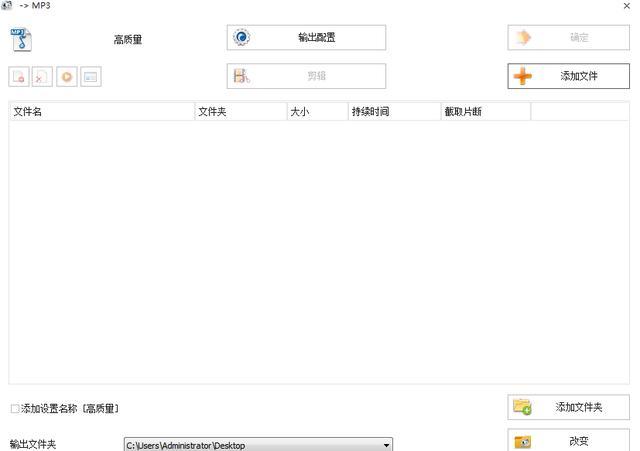Click the 改变 change folder button
640x451 pixels.
point(568,441)
